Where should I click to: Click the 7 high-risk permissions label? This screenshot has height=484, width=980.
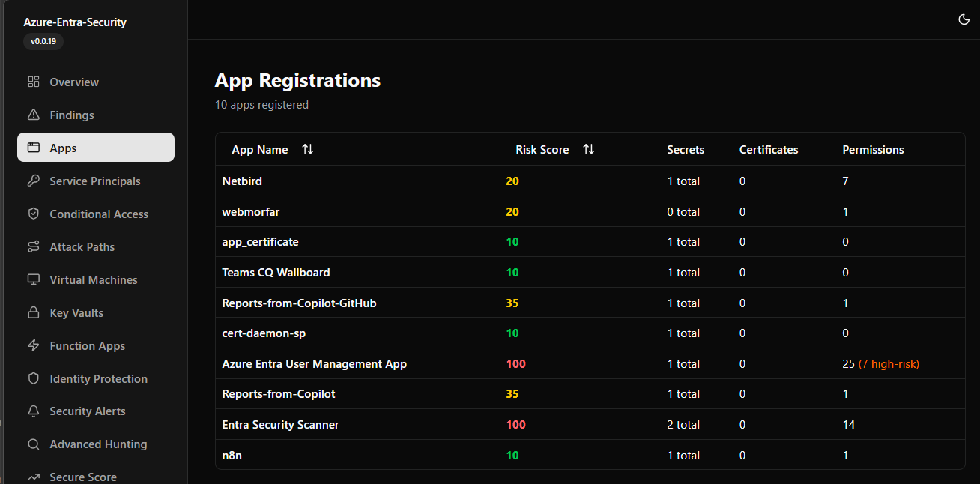pyautogui.click(x=889, y=364)
